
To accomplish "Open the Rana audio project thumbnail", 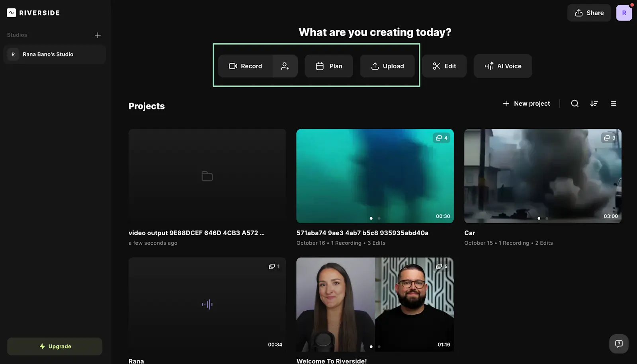I will pos(207,304).
